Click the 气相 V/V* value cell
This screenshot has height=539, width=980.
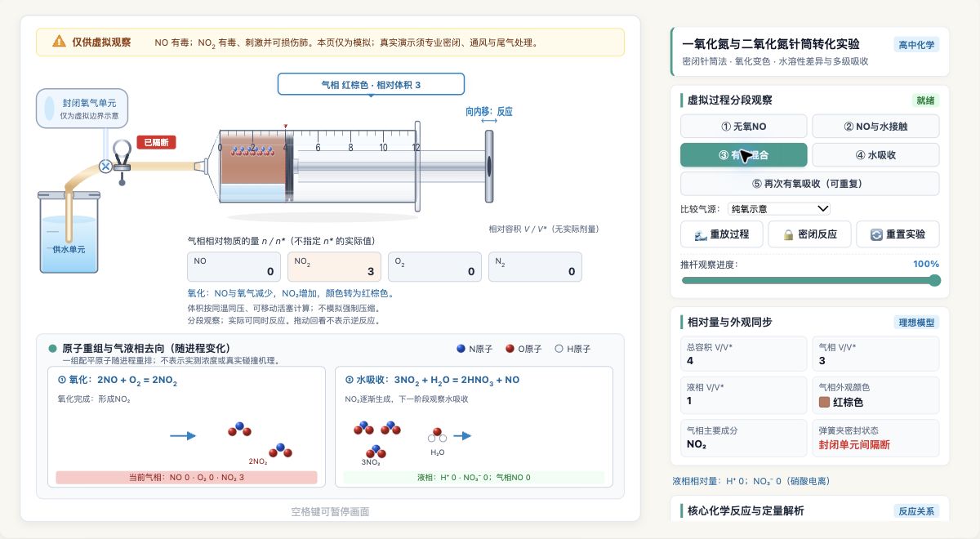click(x=875, y=354)
